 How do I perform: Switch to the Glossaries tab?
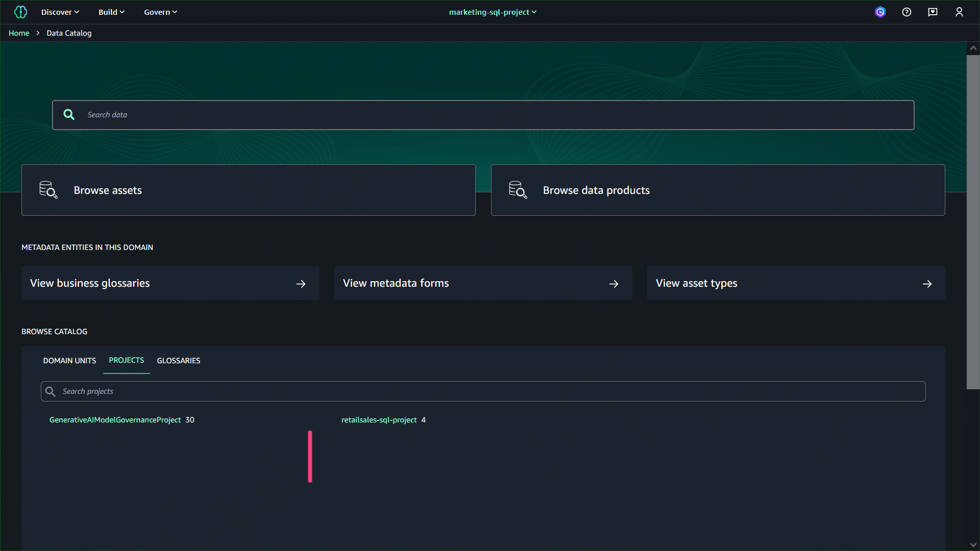point(178,361)
